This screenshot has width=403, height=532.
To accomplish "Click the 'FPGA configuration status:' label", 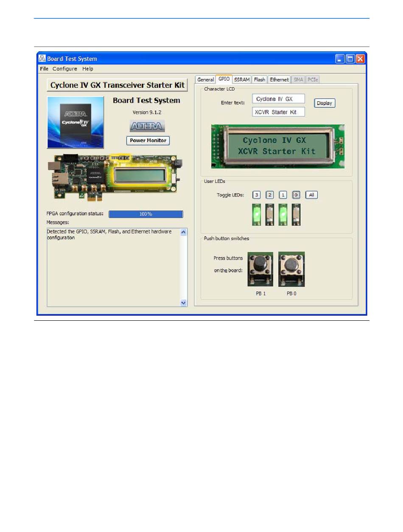I will pos(75,213).
